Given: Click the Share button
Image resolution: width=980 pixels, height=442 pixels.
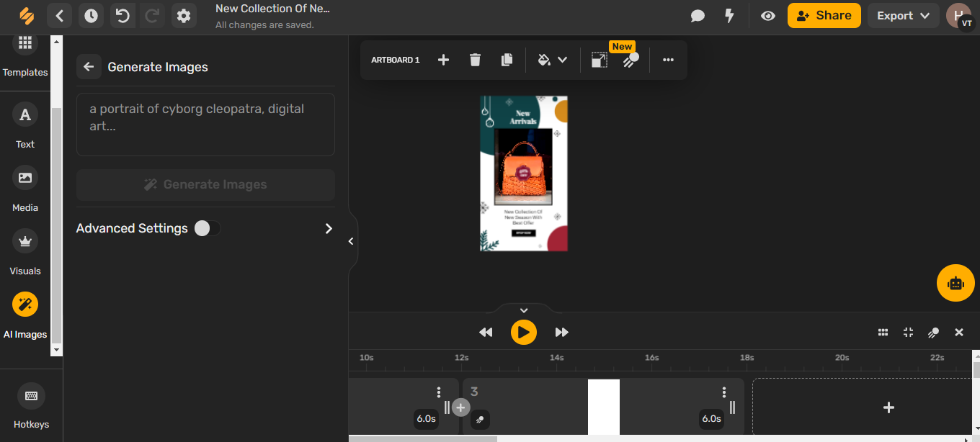Looking at the screenshot, I should pyautogui.click(x=824, y=15).
